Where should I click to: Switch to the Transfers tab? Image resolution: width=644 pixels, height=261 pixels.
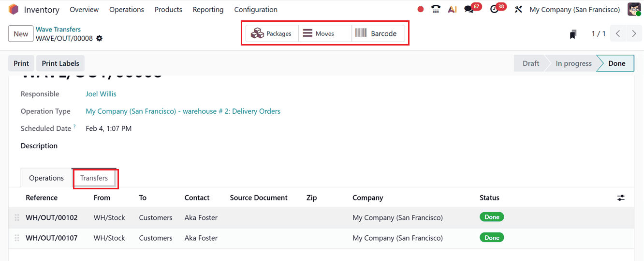94,178
